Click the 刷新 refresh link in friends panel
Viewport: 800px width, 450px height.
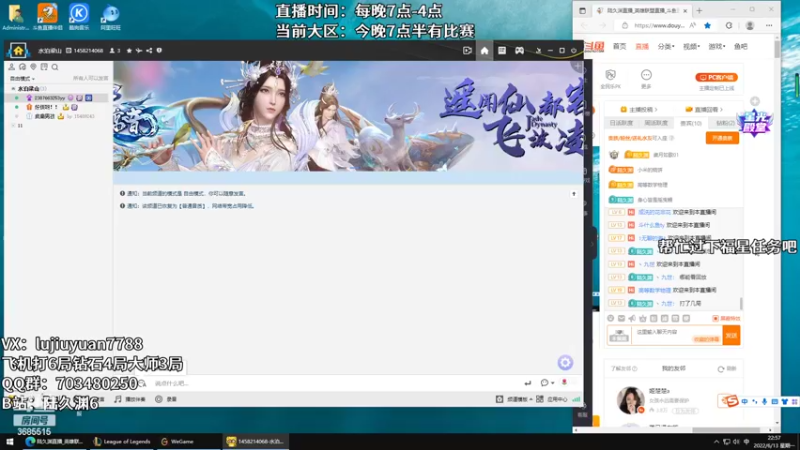point(727,368)
